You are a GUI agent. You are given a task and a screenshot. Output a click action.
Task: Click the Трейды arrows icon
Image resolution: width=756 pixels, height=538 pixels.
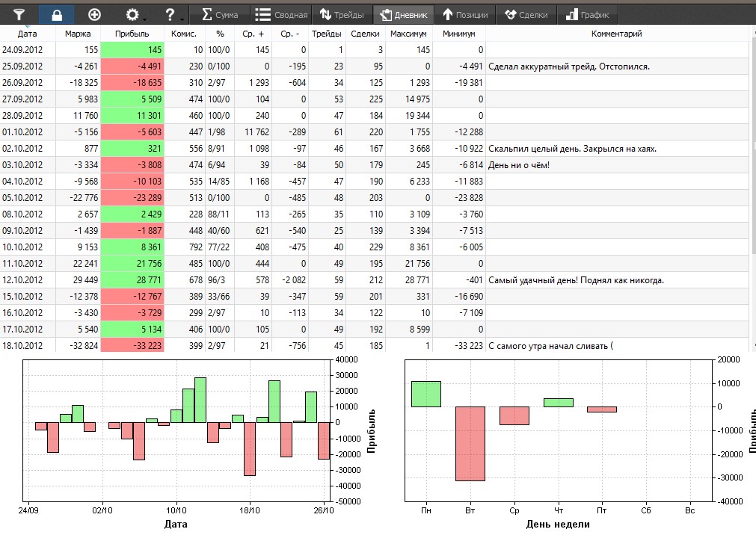pyautogui.click(x=326, y=14)
